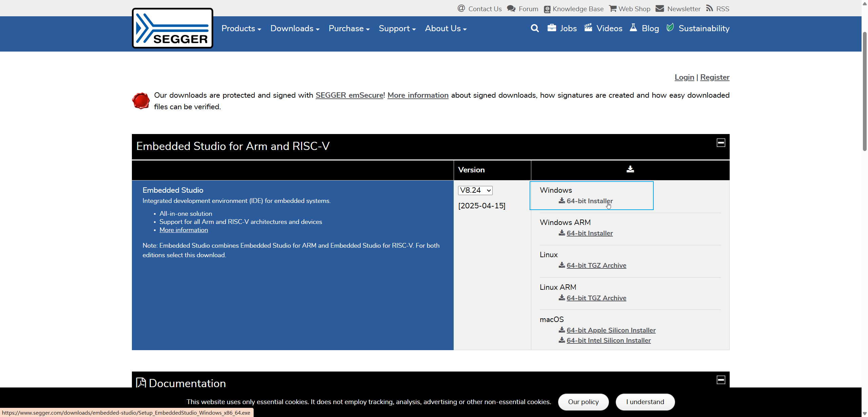
Task: Click the Jobs briefcase icon
Action: [x=552, y=28]
